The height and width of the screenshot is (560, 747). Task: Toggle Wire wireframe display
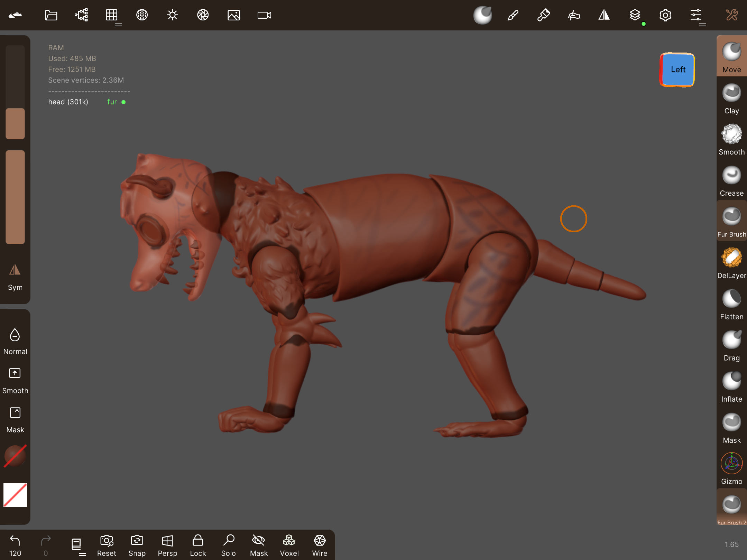[320, 546]
